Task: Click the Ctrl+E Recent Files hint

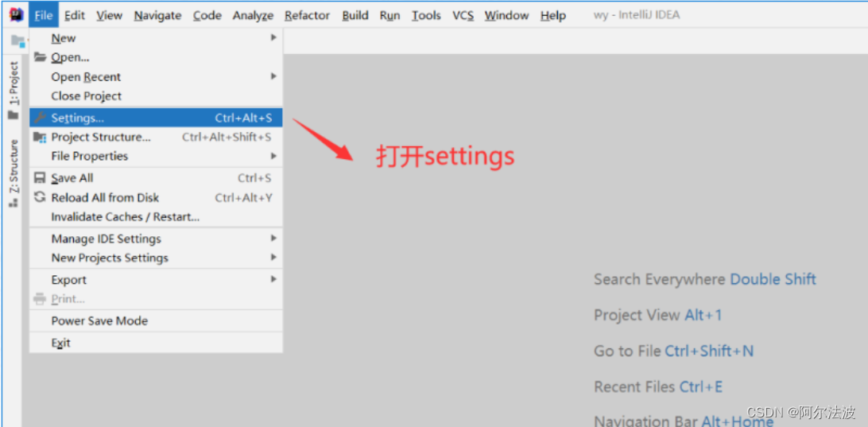Action: pyautogui.click(x=701, y=386)
